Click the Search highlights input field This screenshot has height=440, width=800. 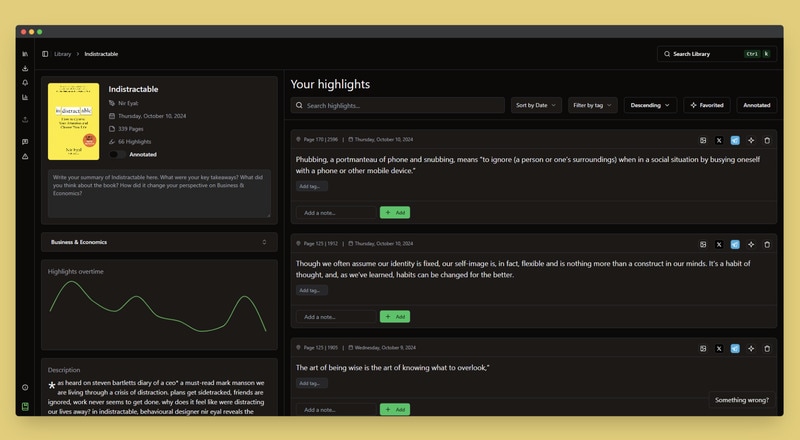(x=398, y=105)
